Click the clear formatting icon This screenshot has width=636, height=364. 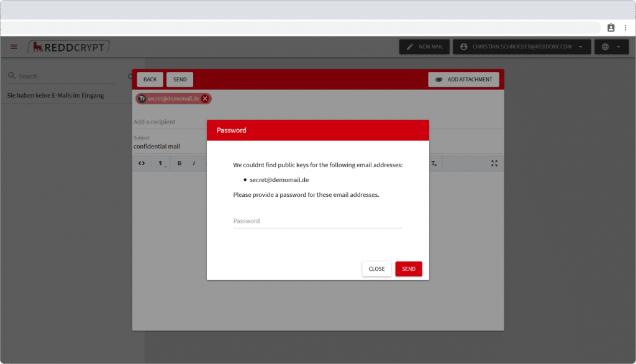[x=434, y=163]
